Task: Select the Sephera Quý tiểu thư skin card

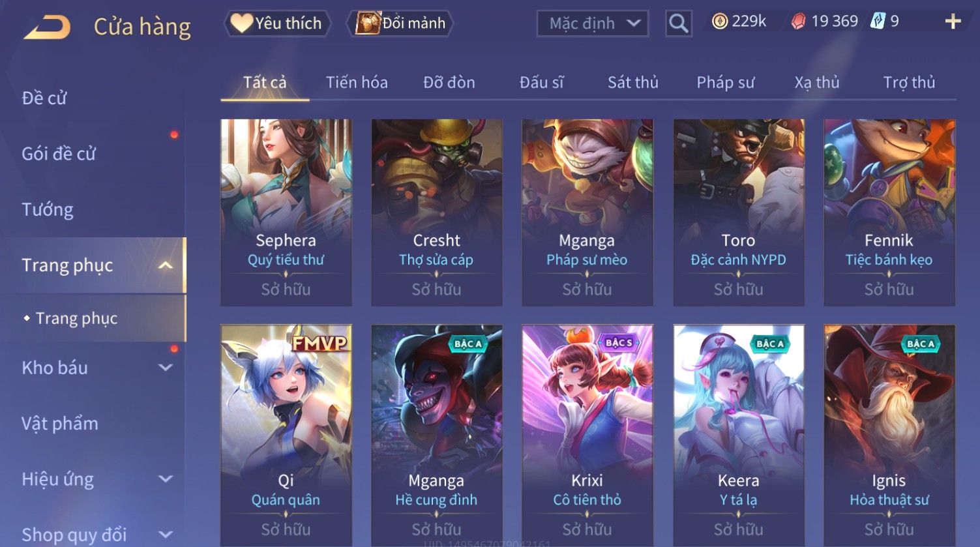Action: pos(286,213)
